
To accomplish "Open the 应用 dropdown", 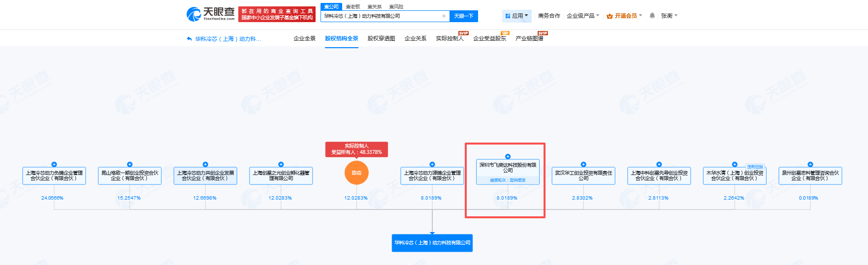I will point(517,16).
